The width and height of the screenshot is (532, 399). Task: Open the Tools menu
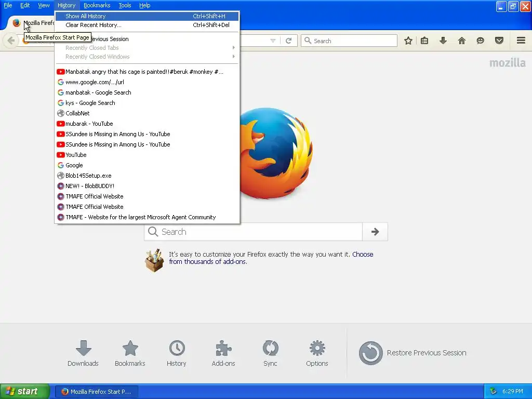(x=125, y=5)
